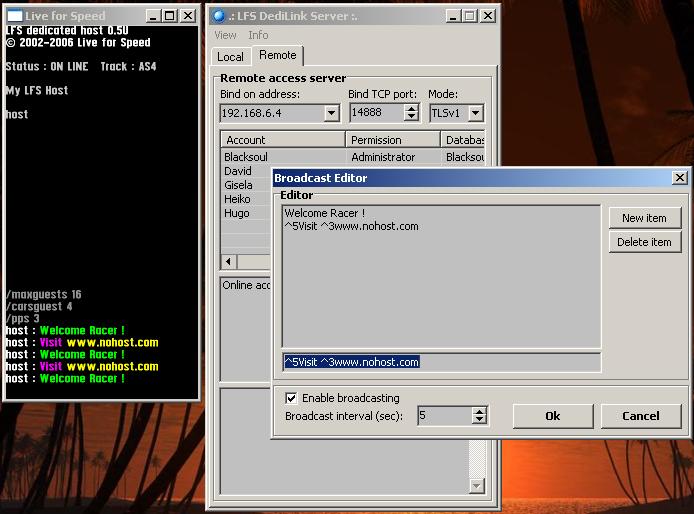The image size is (694, 514).
Task: Click the Delete item button
Action: (644, 242)
